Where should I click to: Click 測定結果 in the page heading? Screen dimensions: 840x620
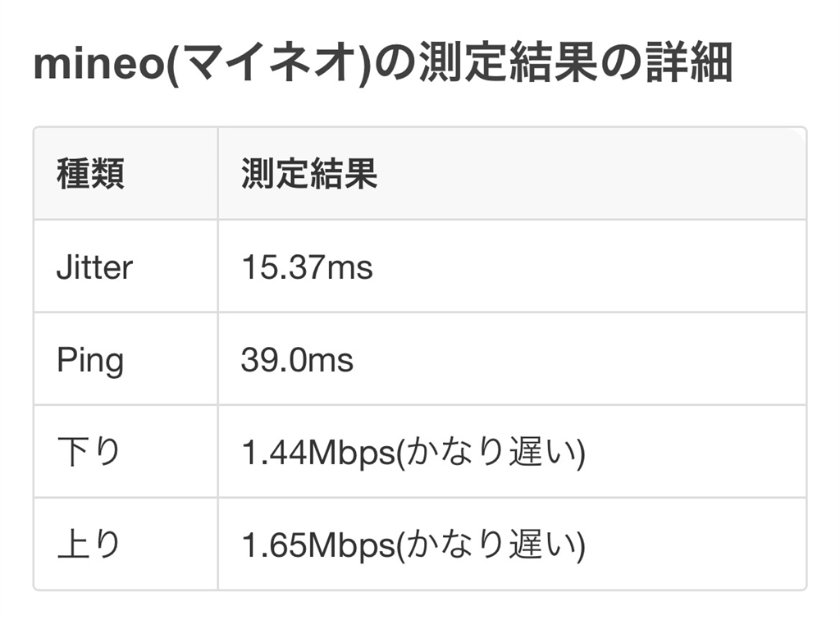pos(506,65)
